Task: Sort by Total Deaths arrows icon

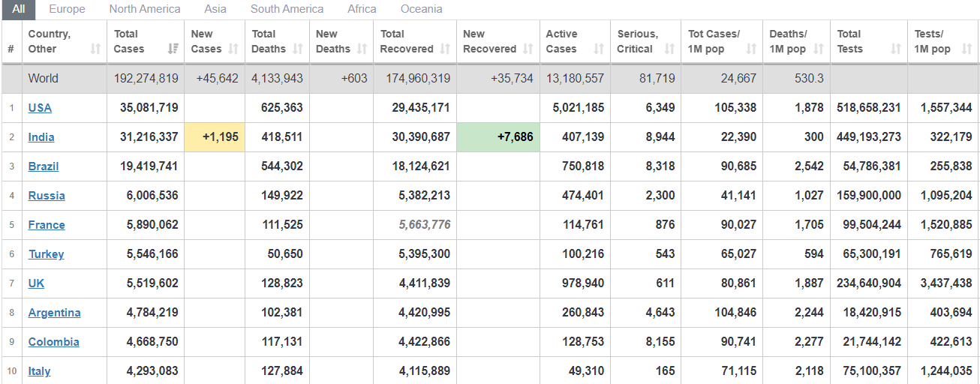Action: coord(298,49)
